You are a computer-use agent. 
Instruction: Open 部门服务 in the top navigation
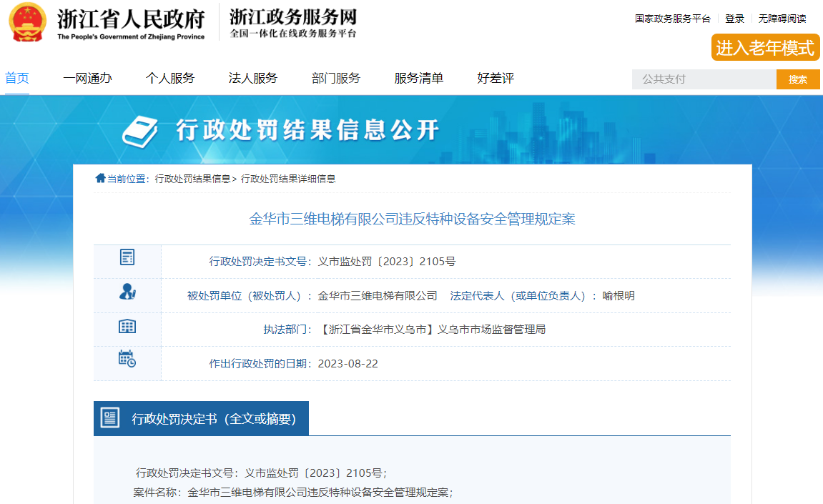pos(336,79)
